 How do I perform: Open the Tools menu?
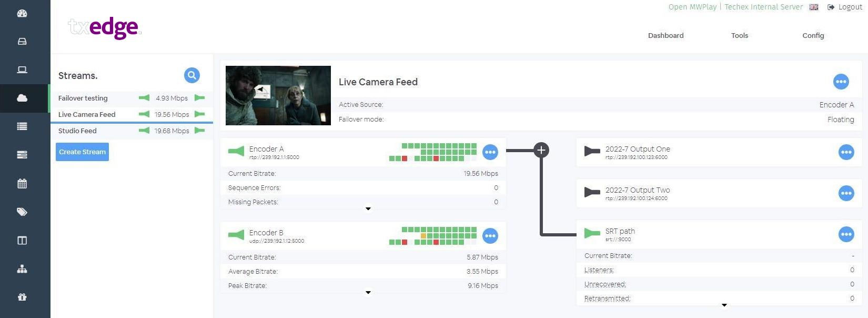[739, 35]
